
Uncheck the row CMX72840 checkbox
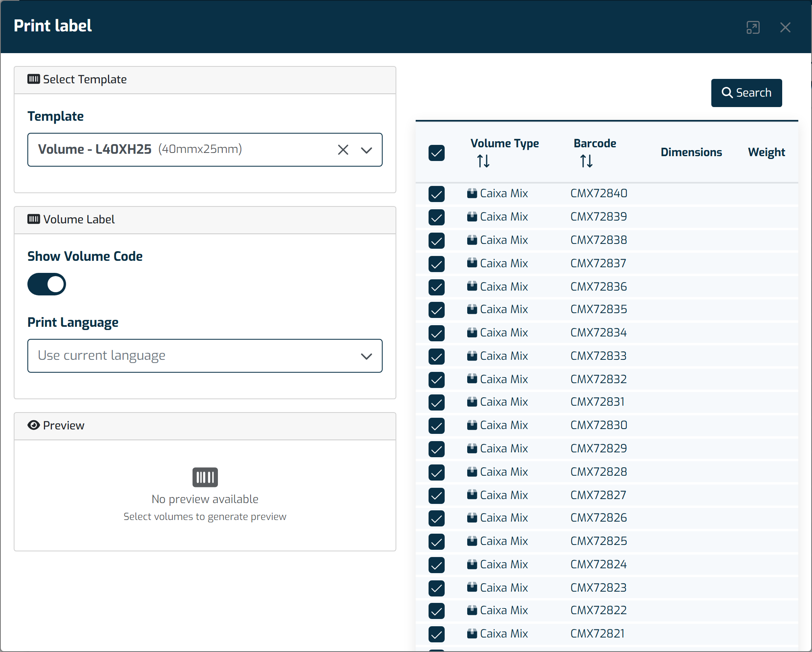(437, 194)
